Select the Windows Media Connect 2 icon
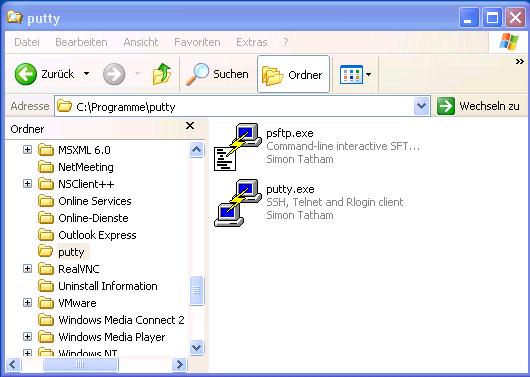This screenshot has width=530, height=377. (46, 320)
